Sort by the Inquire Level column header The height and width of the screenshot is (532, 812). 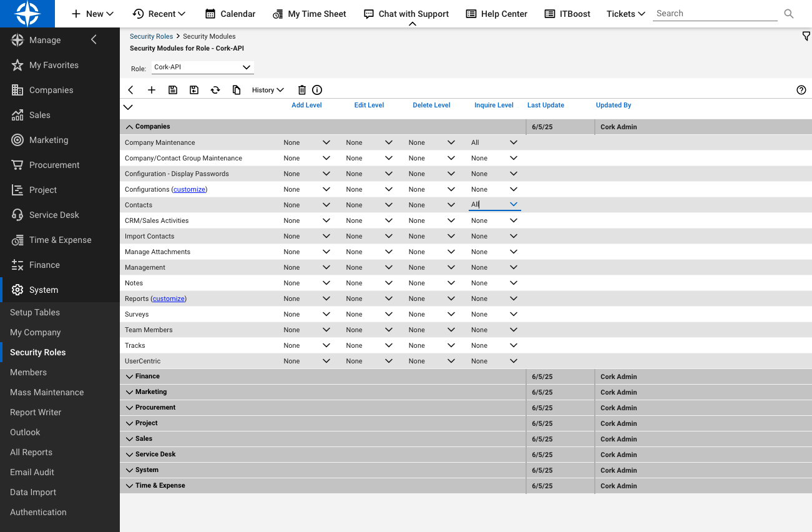494,105
